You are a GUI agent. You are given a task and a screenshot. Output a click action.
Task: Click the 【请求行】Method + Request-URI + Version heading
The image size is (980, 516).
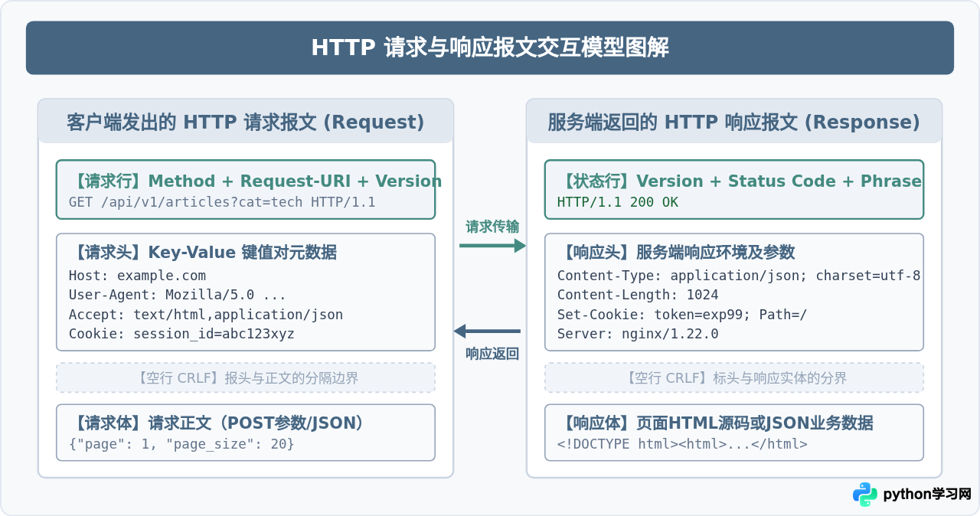pos(256,181)
